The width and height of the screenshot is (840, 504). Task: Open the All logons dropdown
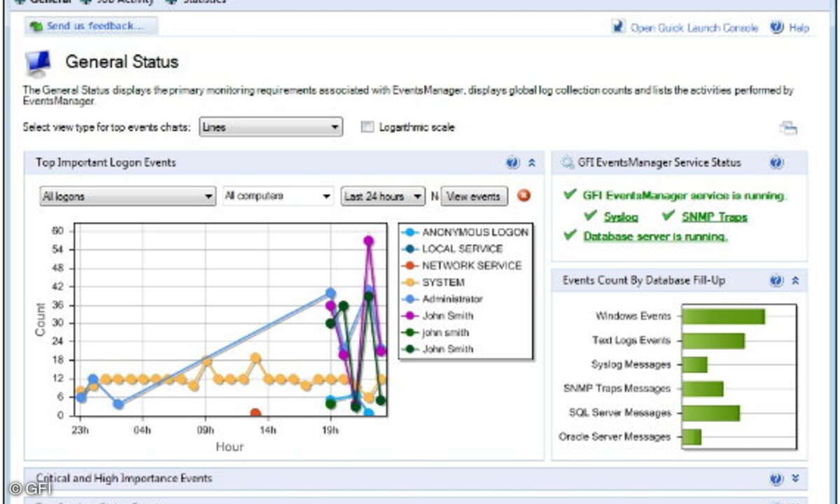[127, 197]
